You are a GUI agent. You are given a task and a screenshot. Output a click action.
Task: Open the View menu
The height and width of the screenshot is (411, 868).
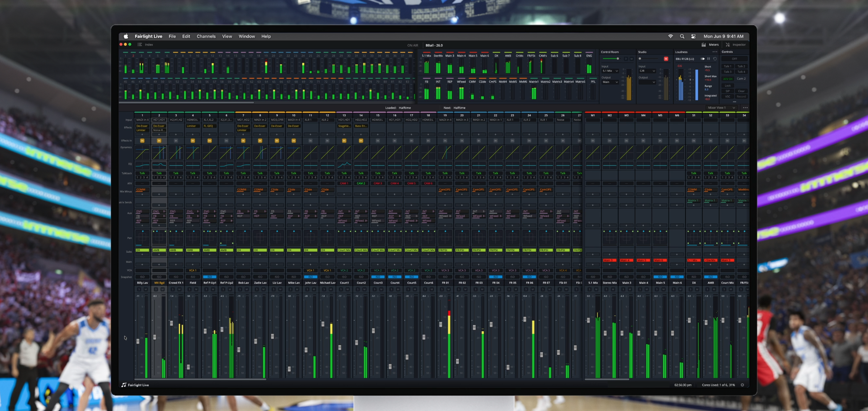click(x=227, y=37)
